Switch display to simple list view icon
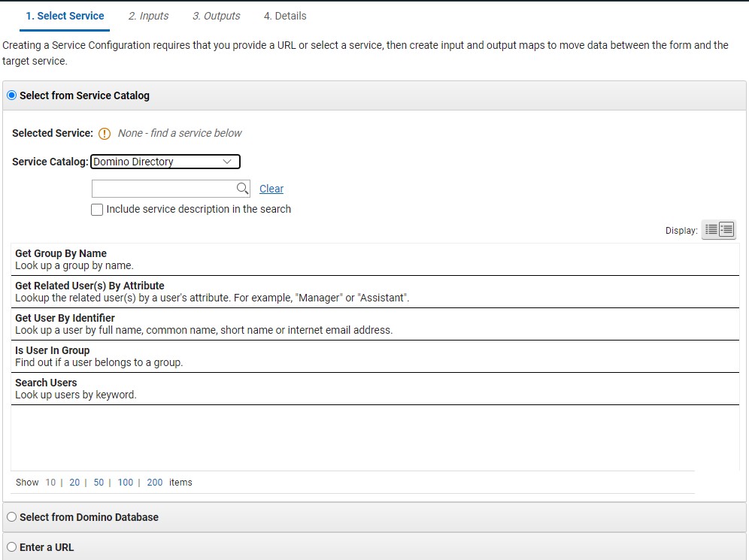This screenshot has height=560, width=749. click(x=711, y=230)
